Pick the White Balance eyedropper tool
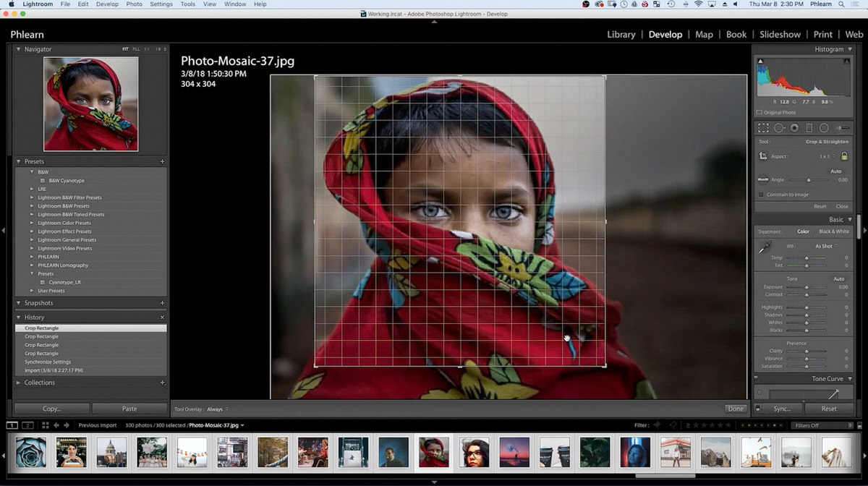The height and width of the screenshot is (486, 868). [765, 248]
